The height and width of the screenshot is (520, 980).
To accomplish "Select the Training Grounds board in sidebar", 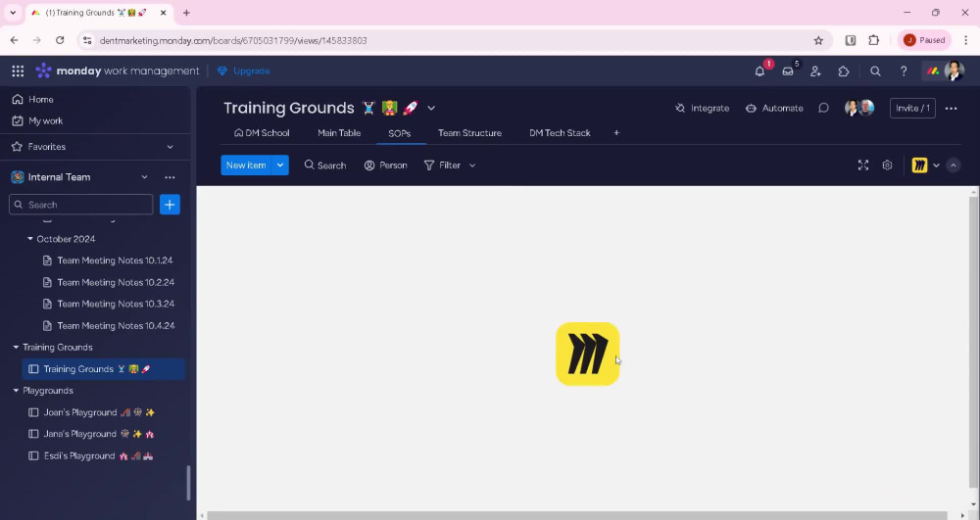I will [x=104, y=369].
